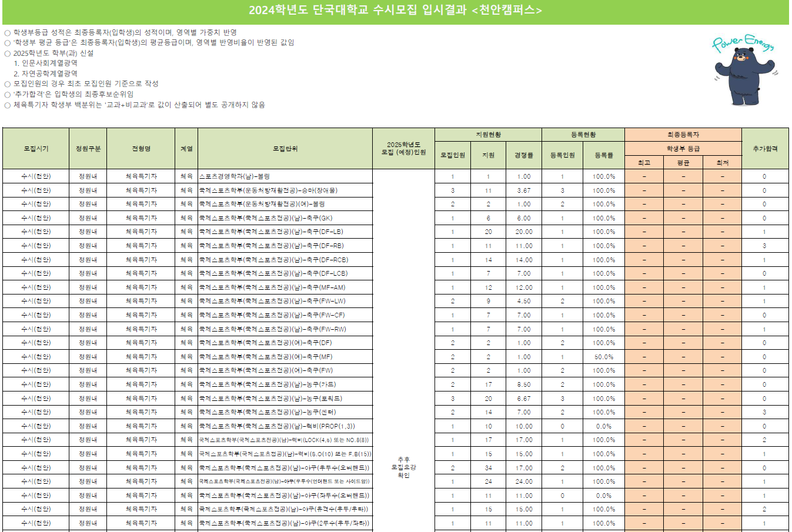Screen dimensions: 792x532
Task: Click the '등록현황' group header
Action: point(583,135)
